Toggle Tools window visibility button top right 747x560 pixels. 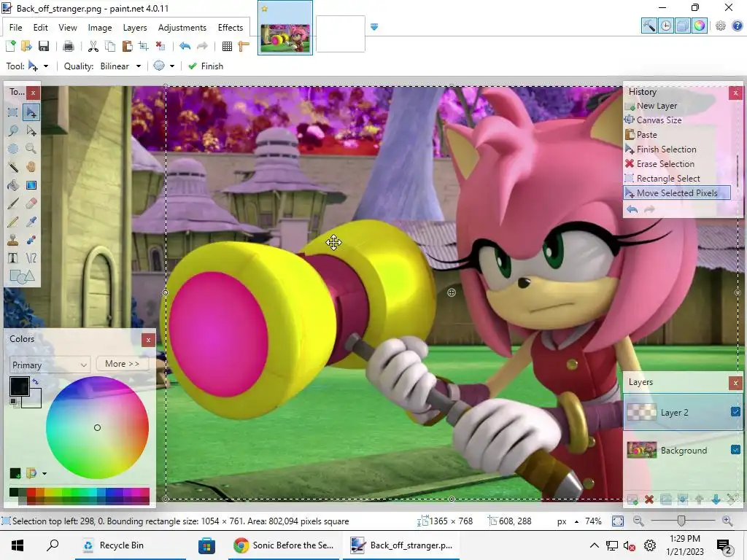coord(649,26)
